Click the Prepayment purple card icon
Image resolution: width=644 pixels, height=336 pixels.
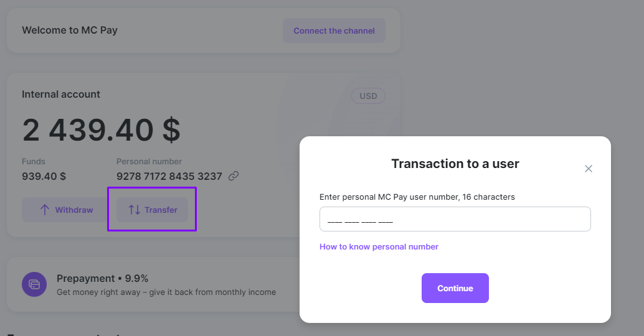click(34, 284)
